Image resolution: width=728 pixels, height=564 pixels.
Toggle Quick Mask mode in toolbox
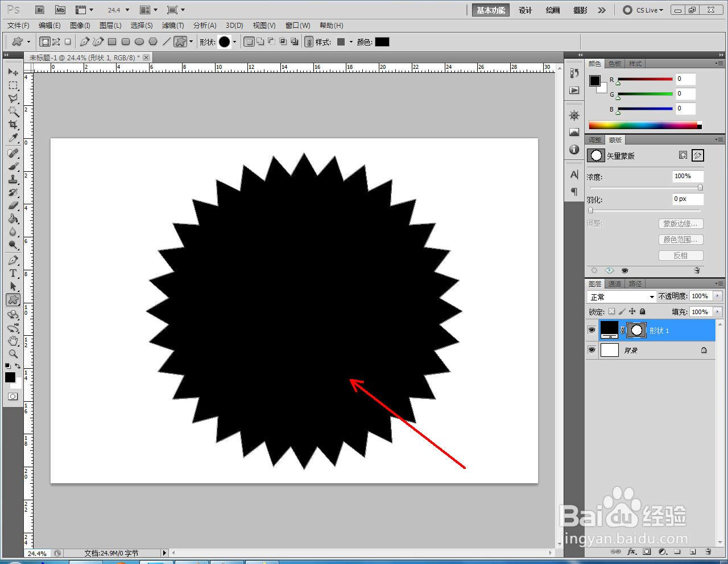[x=13, y=396]
